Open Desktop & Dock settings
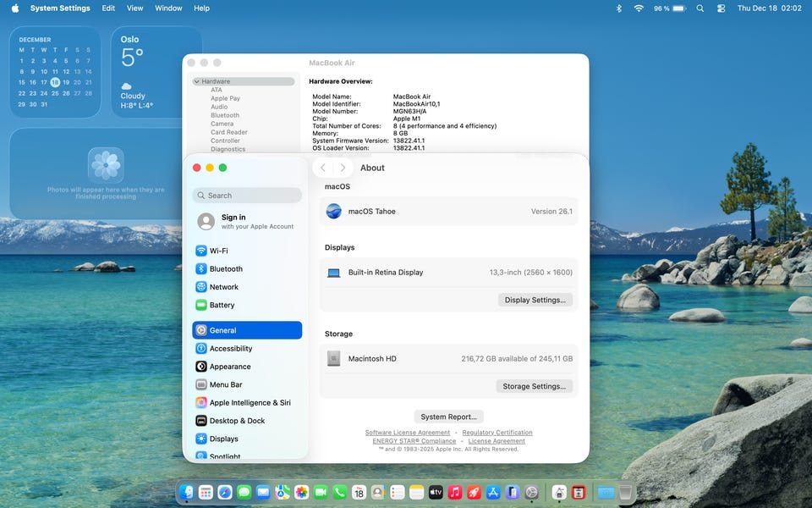 tap(237, 421)
